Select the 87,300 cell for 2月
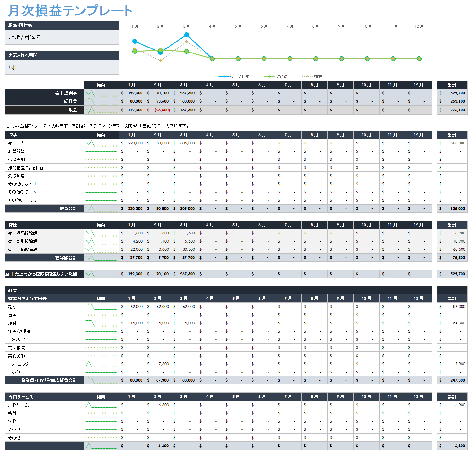The image size is (476, 454). click(x=158, y=380)
